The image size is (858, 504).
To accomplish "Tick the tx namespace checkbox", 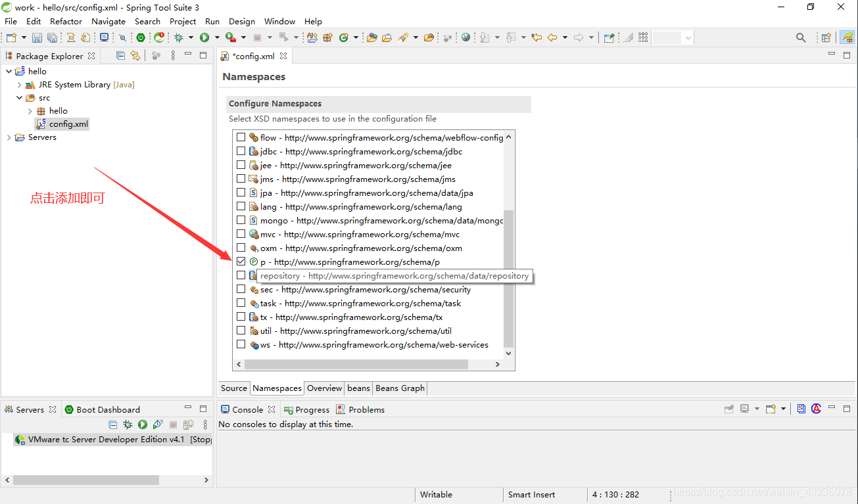I will tap(241, 317).
